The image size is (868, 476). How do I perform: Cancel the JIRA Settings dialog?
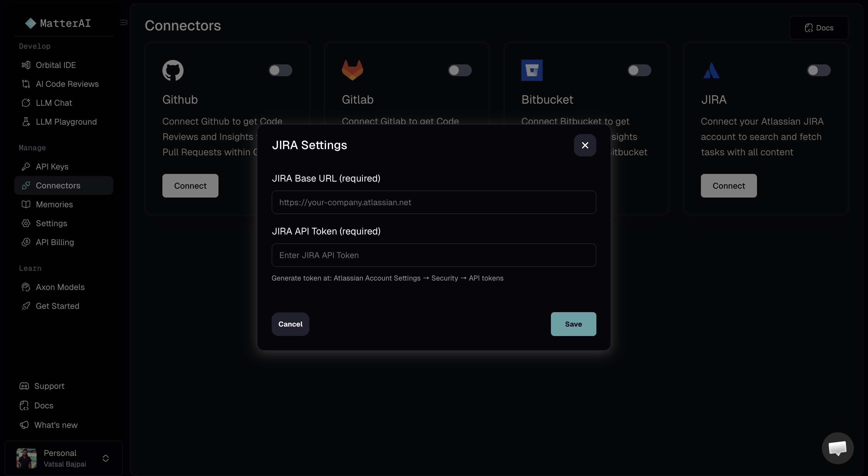pyautogui.click(x=290, y=324)
